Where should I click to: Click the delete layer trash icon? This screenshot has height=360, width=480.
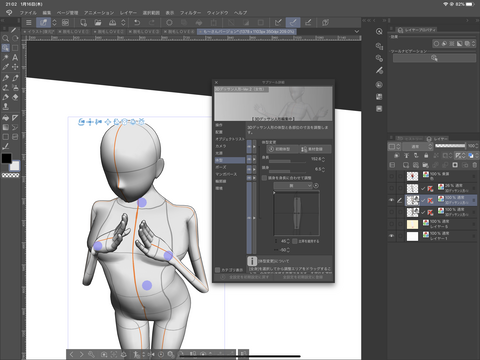point(474,165)
